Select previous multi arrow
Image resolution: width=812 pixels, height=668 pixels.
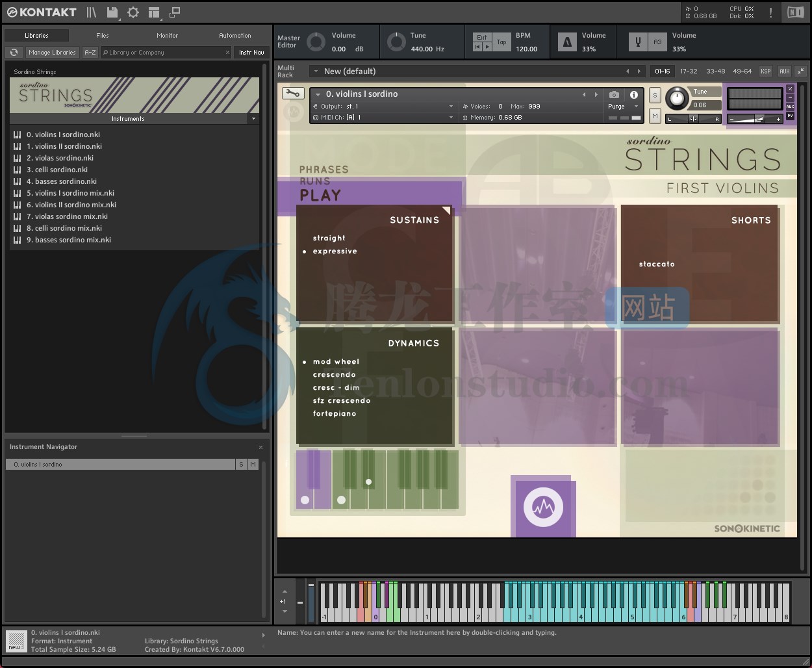coord(628,71)
